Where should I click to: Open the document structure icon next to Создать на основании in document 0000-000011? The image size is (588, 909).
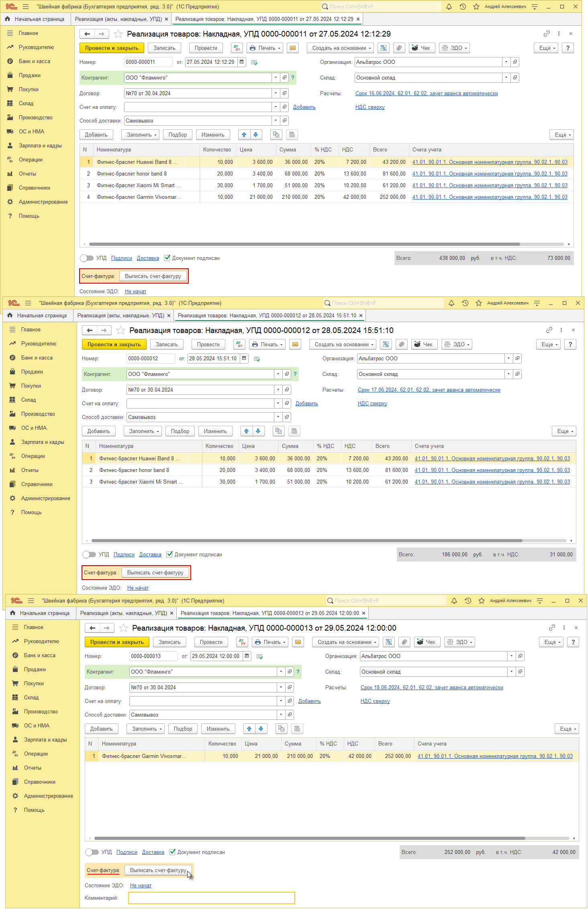pyautogui.click(x=384, y=48)
